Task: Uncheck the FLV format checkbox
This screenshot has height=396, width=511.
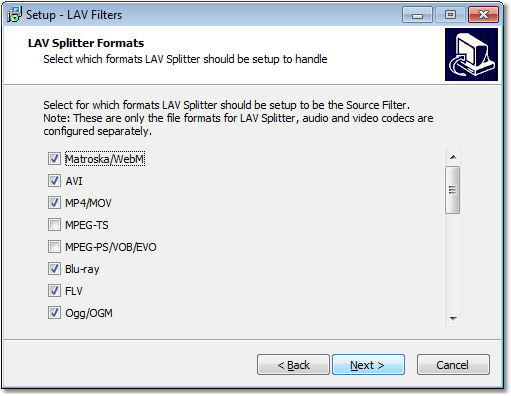Action: [54, 291]
